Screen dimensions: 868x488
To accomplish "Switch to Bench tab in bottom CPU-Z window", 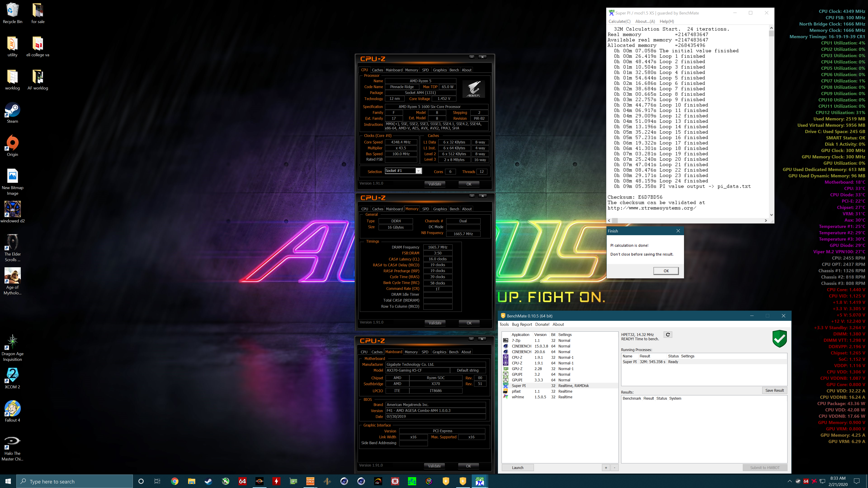I will tap(453, 352).
